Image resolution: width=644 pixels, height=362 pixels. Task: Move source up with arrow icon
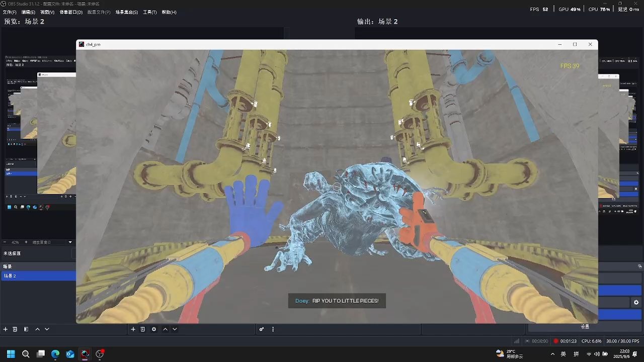coord(165,329)
